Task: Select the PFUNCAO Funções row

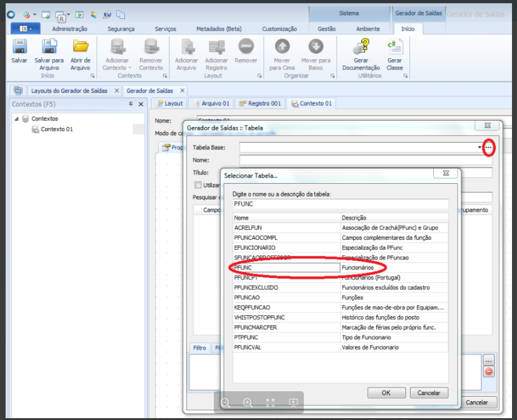Action: [340, 297]
